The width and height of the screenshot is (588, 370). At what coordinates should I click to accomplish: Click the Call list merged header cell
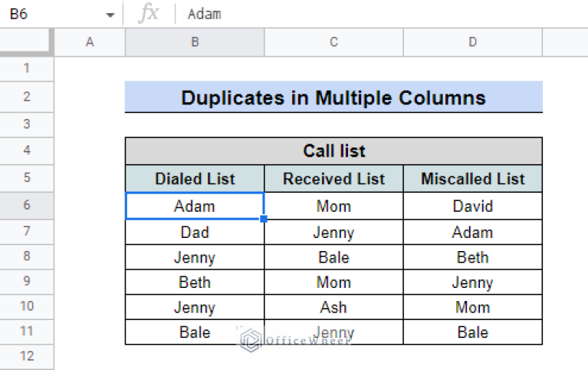333,151
